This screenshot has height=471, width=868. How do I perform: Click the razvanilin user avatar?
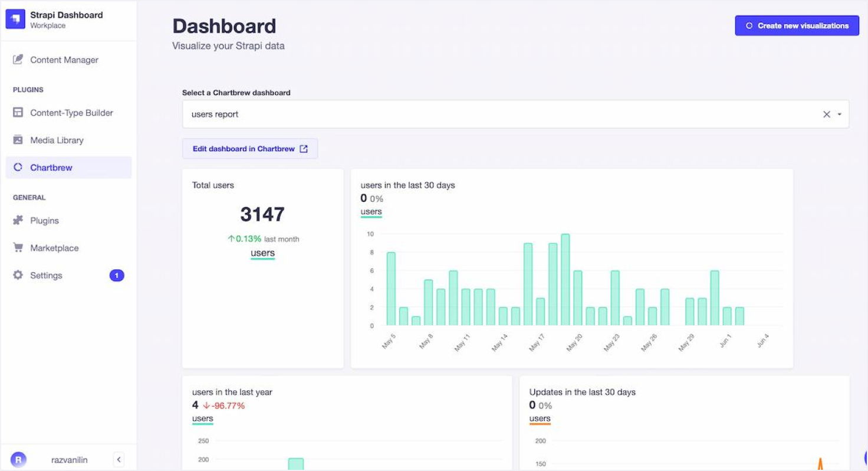pyautogui.click(x=19, y=459)
